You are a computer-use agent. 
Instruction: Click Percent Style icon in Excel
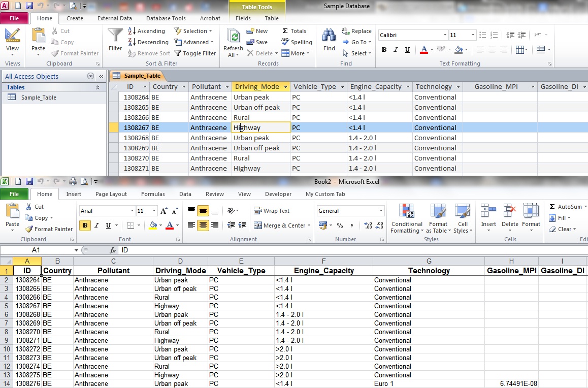[340, 225]
